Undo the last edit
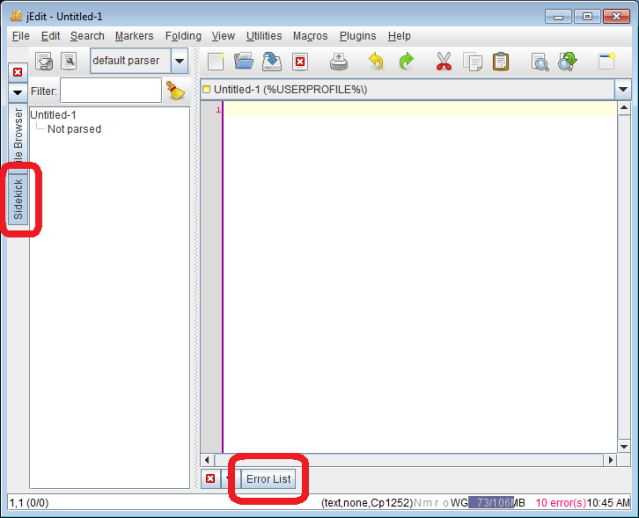Image resolution: width=639 pixels, height=518 pixels. click(376, 62)
